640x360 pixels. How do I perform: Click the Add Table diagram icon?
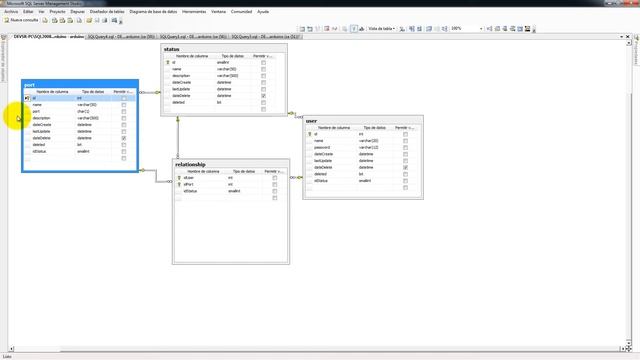[310, 29]
